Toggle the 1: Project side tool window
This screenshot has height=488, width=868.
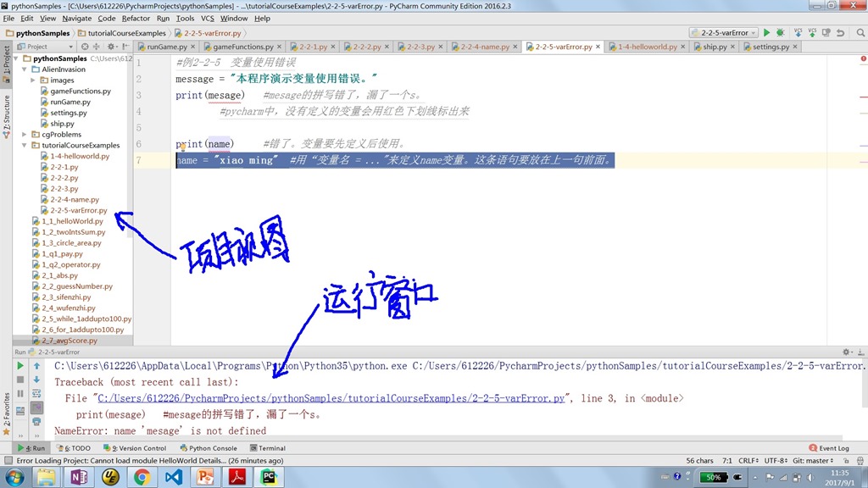7,63
